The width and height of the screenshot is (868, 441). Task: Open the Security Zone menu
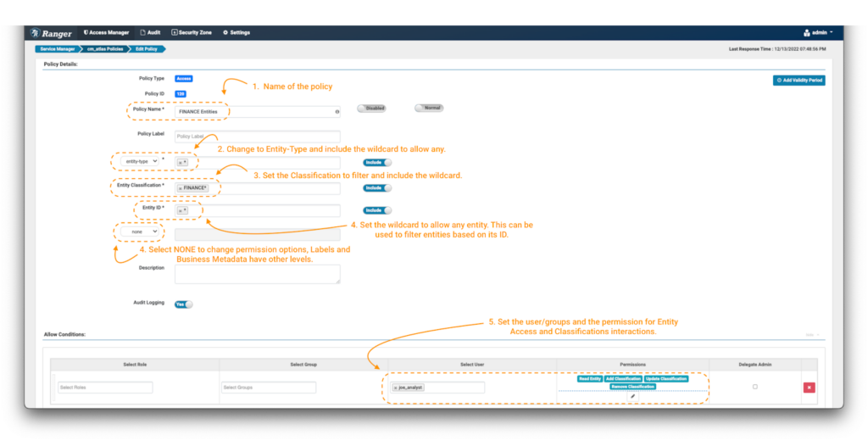[192, 32]
